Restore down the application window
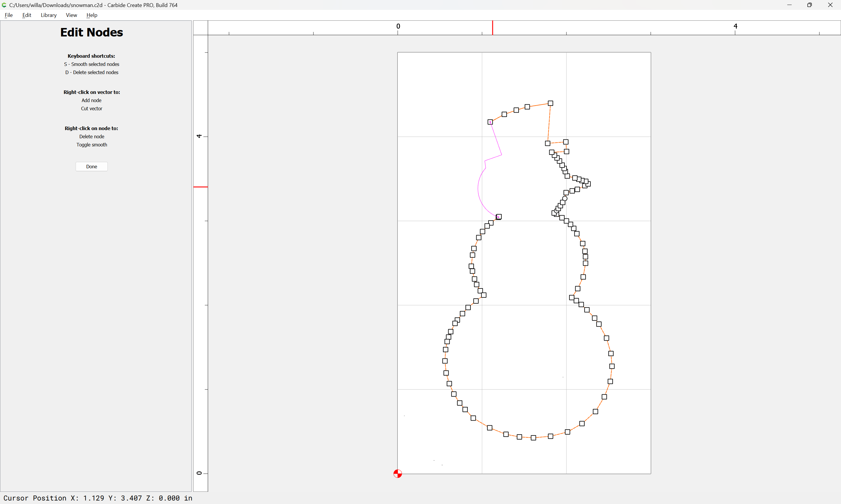841x504 pixels. [809, 5]
